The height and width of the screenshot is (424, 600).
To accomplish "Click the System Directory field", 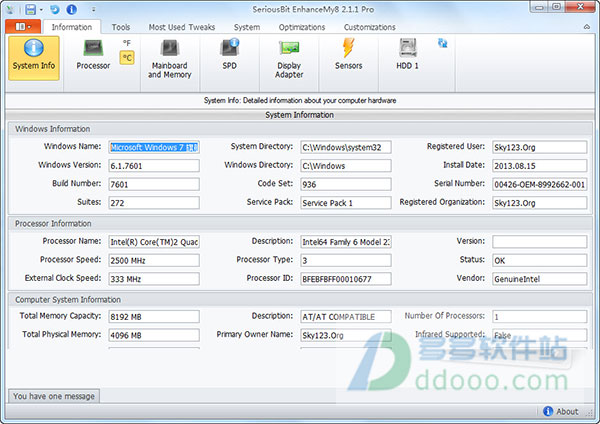I will 346,147.
